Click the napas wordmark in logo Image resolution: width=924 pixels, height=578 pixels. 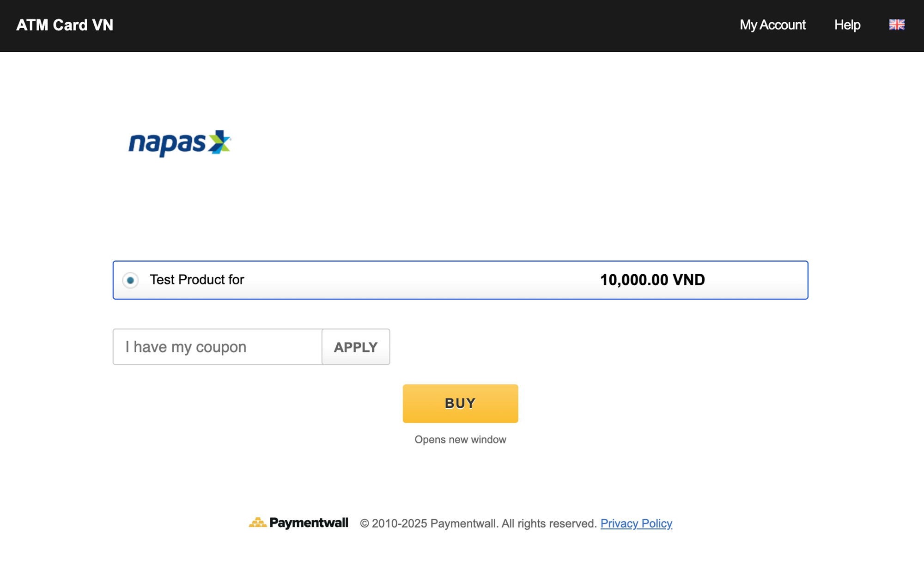pyautogui.click(x=167, y=144)
